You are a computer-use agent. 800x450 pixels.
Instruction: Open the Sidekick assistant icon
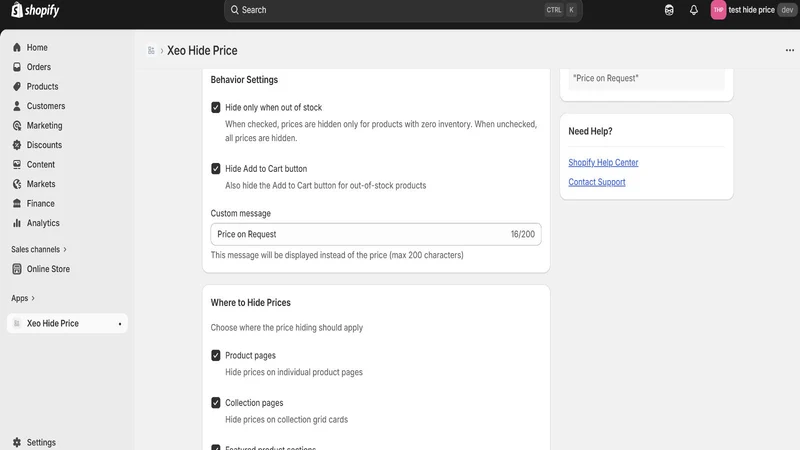coord(669,10)
